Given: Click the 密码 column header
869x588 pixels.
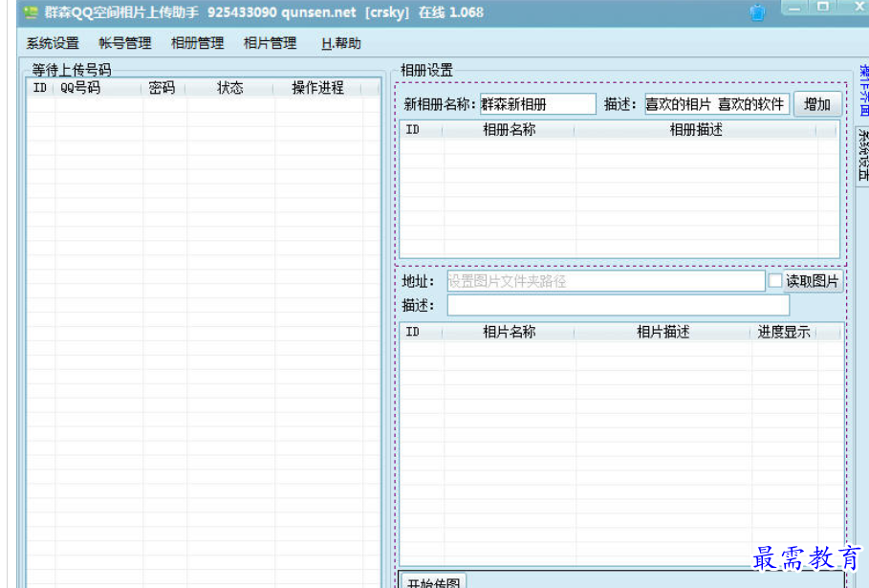Looking at the screenshot, I should [163, 88].
